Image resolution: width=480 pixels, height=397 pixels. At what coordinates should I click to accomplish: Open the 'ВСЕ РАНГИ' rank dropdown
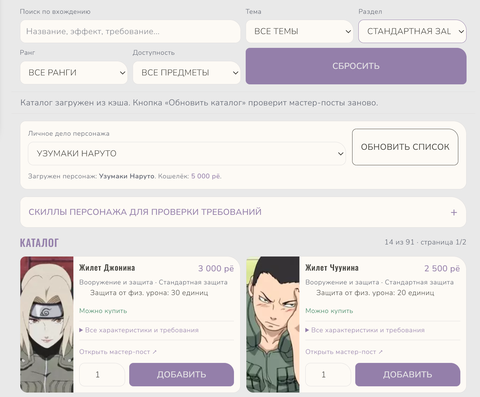click(74, 72)
